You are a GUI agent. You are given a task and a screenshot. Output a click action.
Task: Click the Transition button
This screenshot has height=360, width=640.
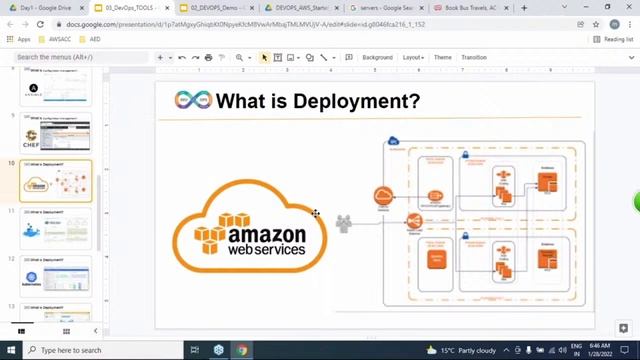tap(474, 58)
